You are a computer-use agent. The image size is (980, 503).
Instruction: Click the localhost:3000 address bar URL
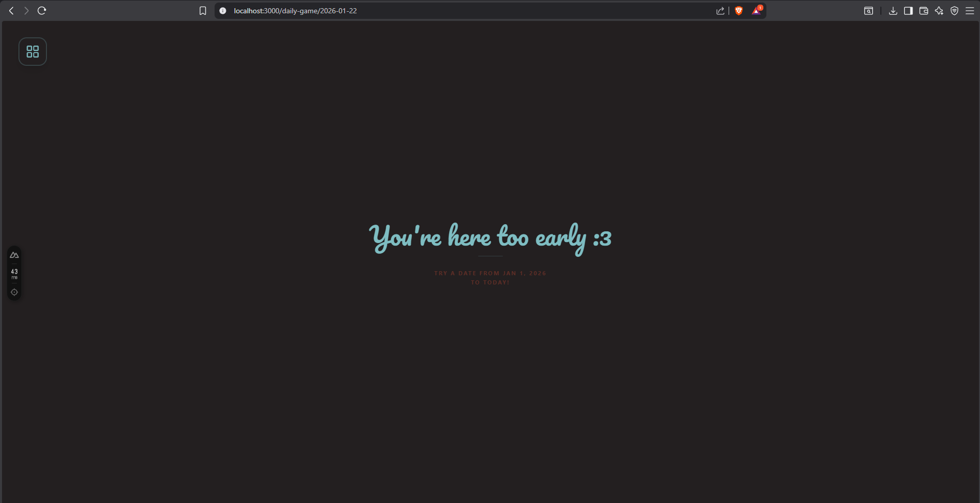[x=295, y=11]
